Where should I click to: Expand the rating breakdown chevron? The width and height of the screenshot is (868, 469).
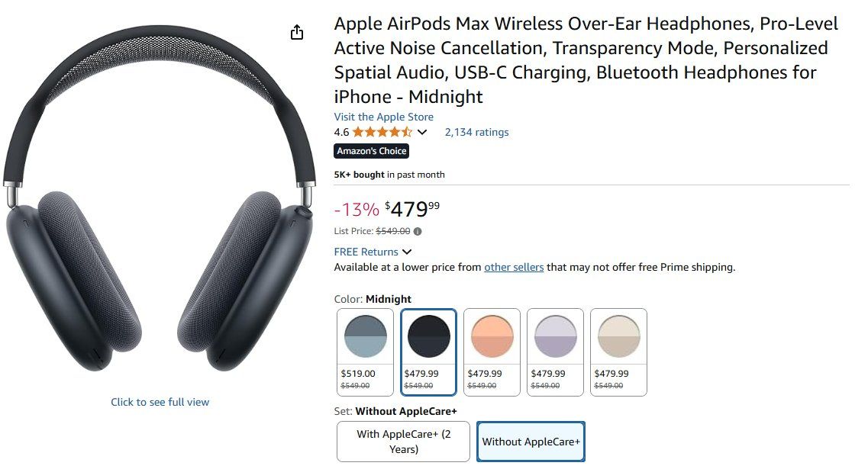coord(422,132)
